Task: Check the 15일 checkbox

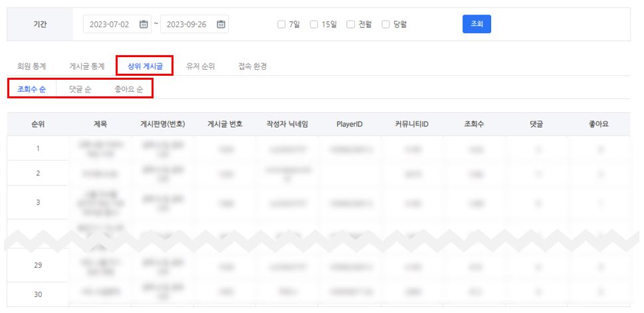Action: [x=314, y=24]
